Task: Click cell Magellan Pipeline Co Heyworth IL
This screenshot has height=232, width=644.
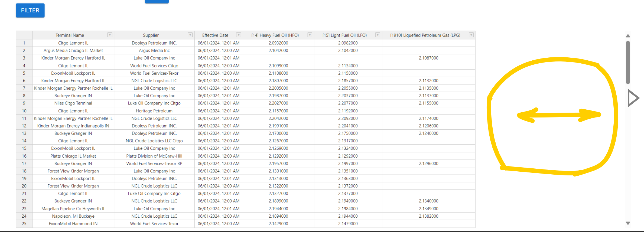Action: tap(73, 209)
